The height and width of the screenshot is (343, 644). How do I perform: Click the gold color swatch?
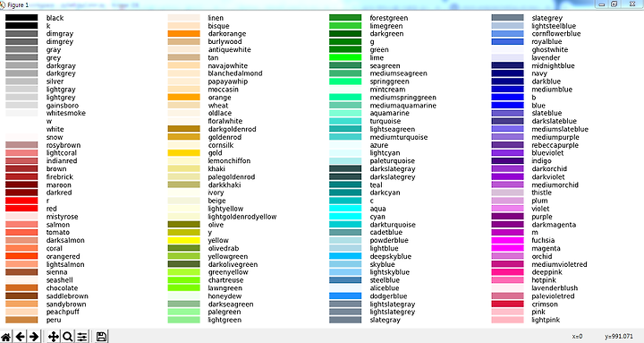(183, 153)
